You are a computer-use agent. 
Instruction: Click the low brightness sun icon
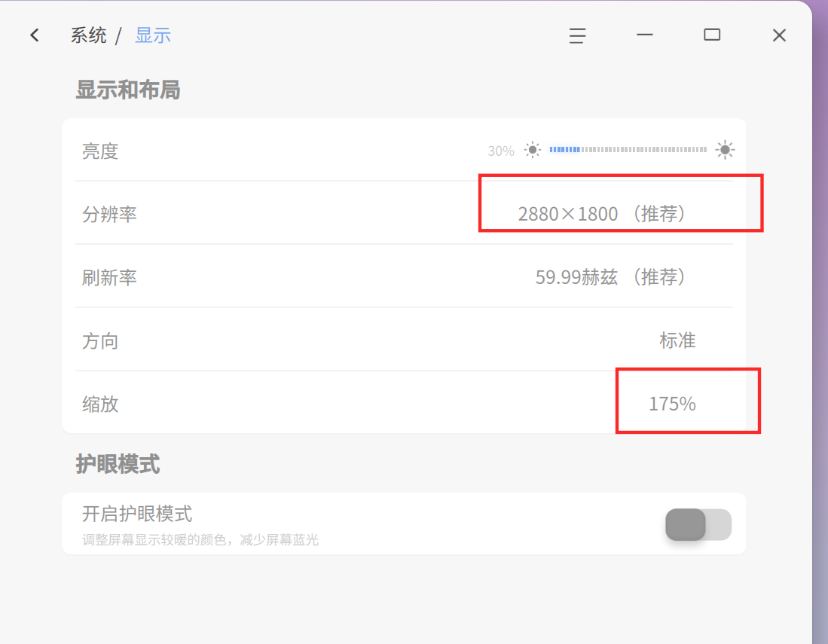(532, 150)
